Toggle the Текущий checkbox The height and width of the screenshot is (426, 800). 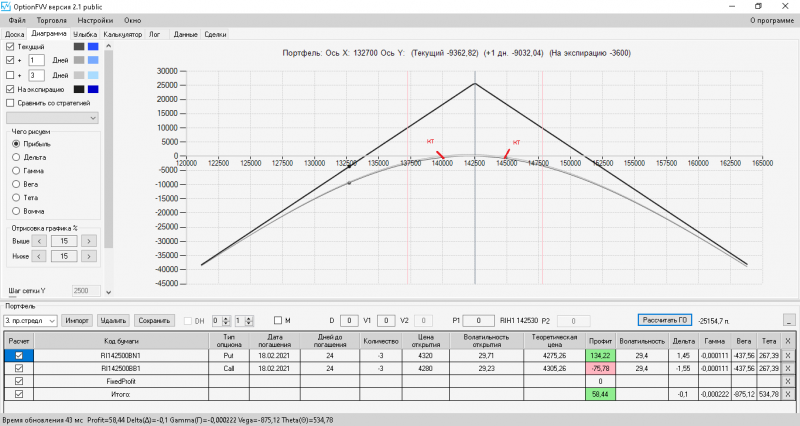click(10, 46)
